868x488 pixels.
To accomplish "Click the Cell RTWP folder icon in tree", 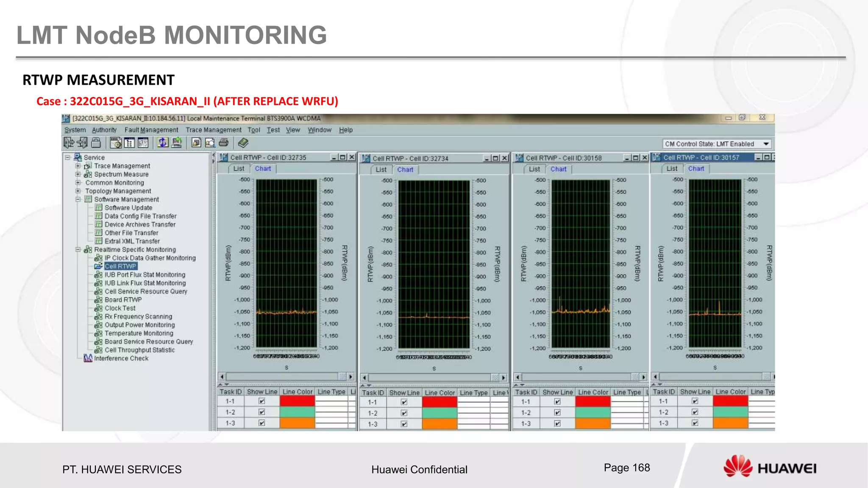I will 98,266.
